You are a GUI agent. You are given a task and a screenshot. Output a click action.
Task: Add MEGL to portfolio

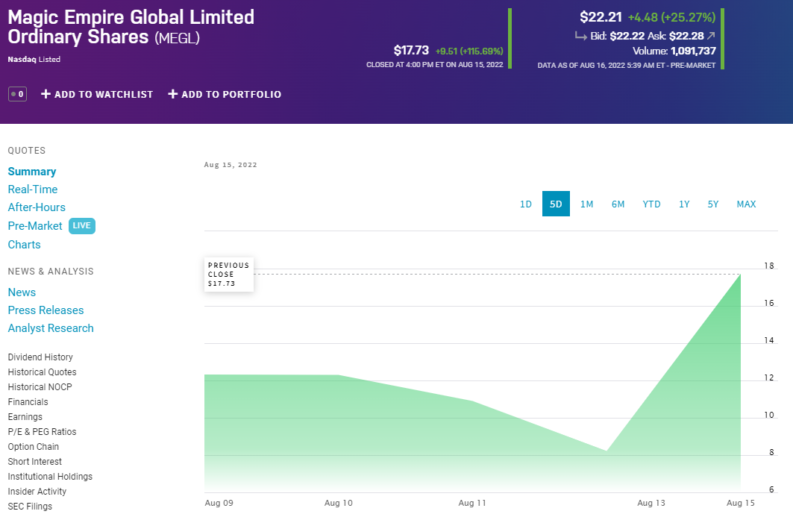225,94
